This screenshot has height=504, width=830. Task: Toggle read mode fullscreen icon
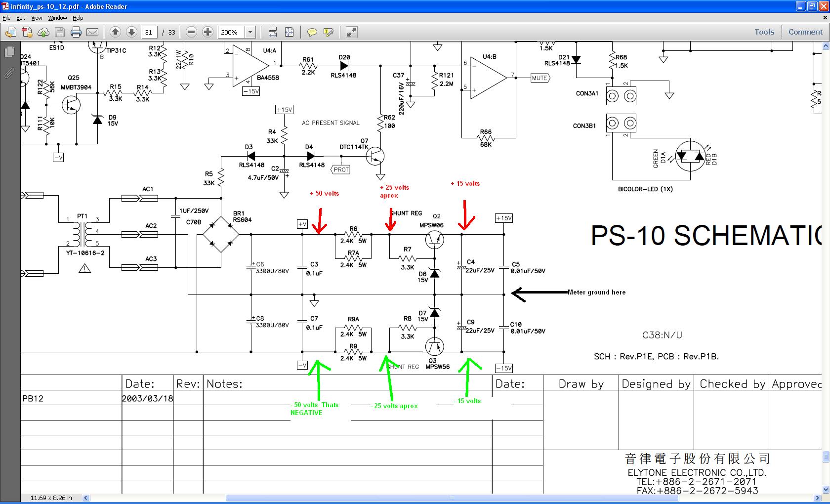point(351,32)
